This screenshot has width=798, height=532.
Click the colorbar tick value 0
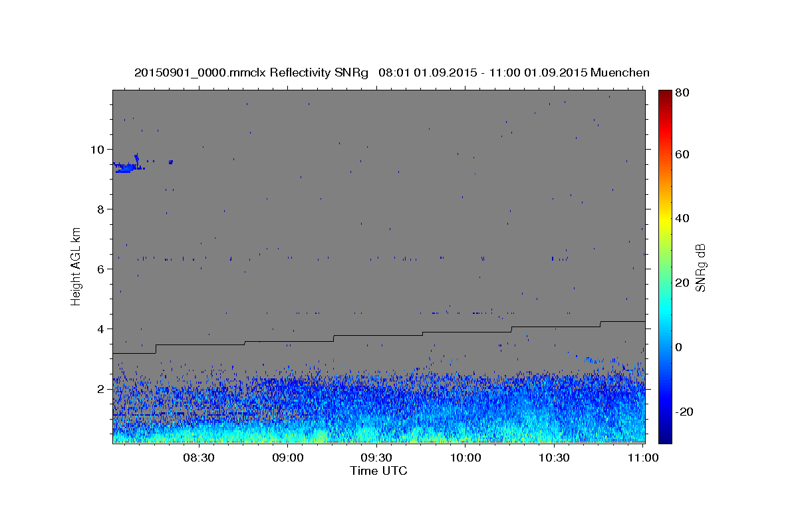pyautogui.click(x=679, y=347)
